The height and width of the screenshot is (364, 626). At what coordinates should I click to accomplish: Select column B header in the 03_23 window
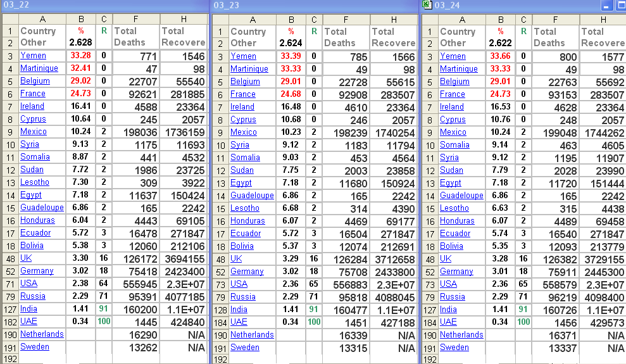pos(291,20)
